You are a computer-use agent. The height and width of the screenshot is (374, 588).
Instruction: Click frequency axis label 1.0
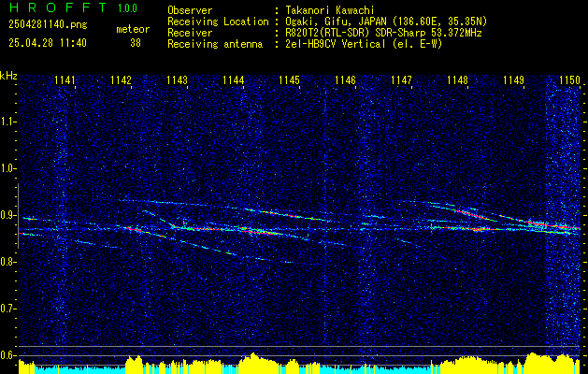7,168
